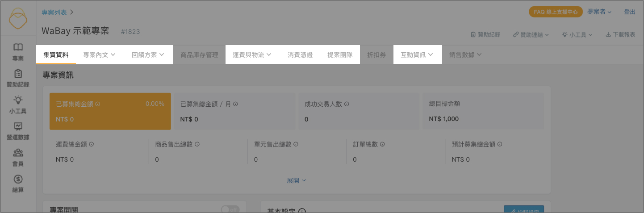
Task: Click info icon next to 預計募集總金額
Action: pos(500,144)
